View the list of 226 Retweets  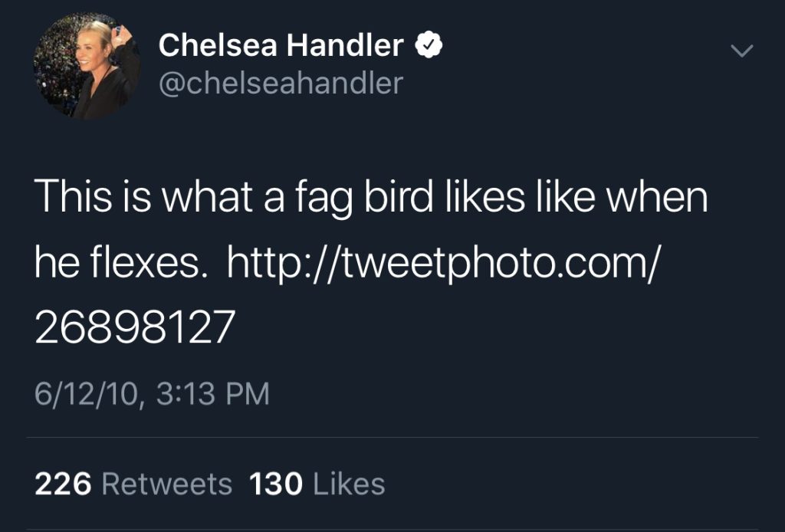[x=133, y=484]
